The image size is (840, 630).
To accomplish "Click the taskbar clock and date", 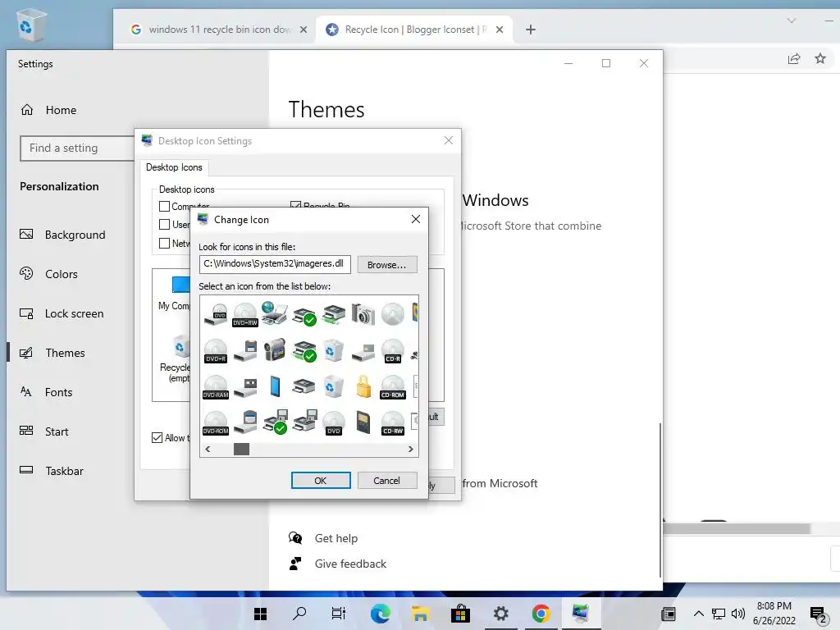I will coord(774,614).
